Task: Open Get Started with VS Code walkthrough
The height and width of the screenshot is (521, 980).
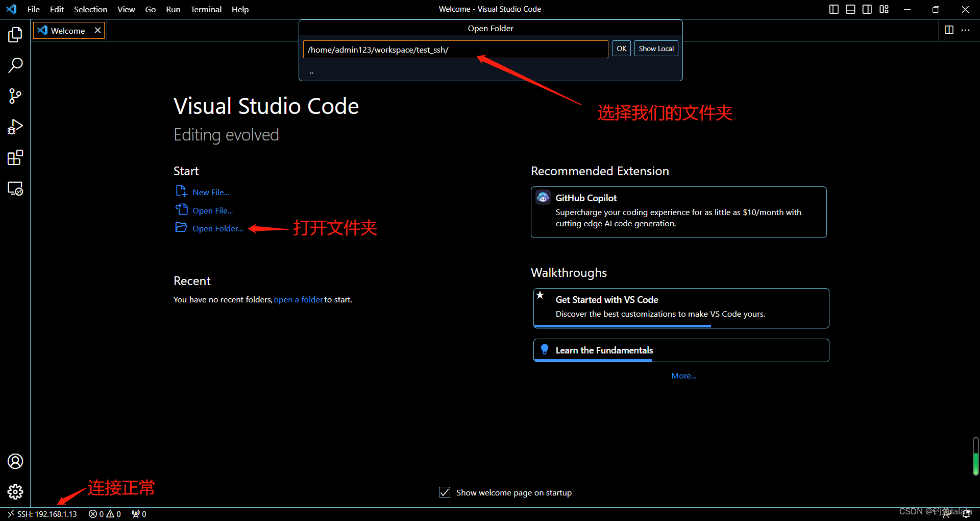Action: pos(681,308)
